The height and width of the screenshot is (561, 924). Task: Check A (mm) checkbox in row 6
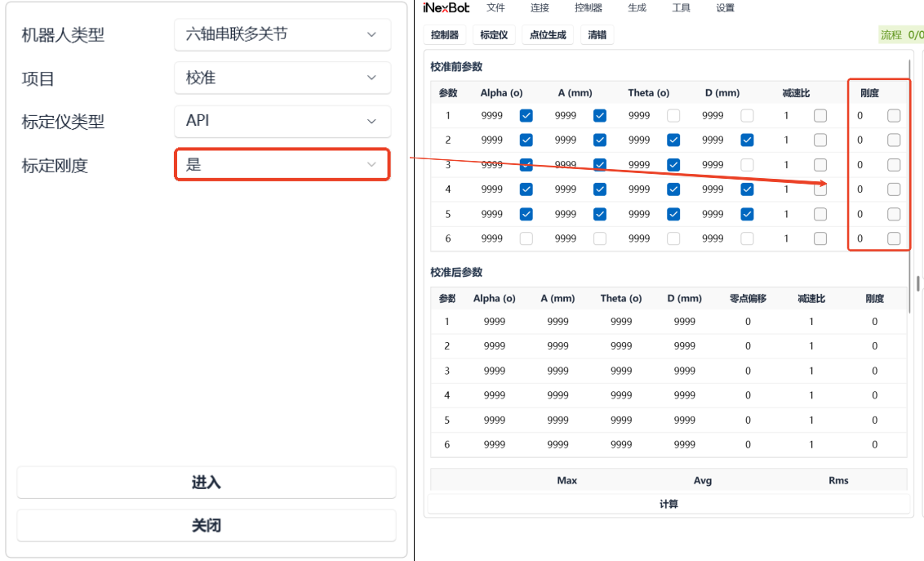tap(600, 238)
